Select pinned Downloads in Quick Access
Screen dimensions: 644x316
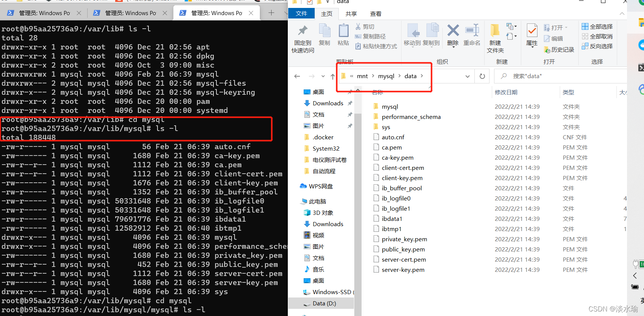tap(328, 103)
